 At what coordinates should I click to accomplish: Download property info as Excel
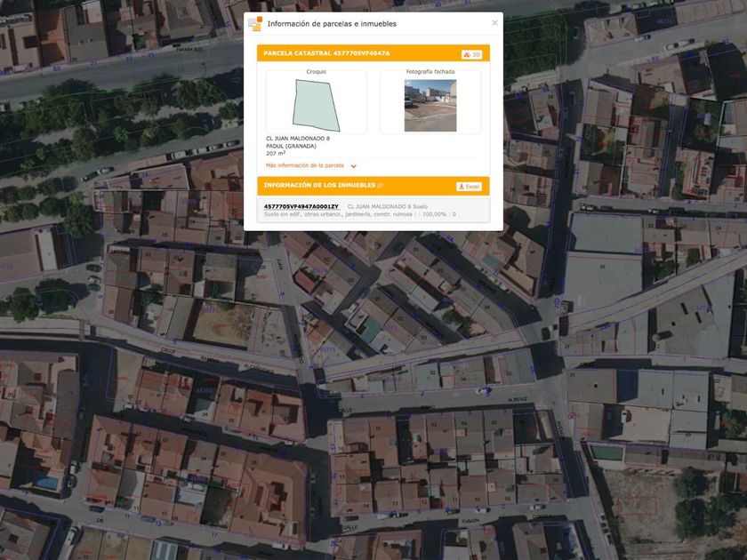pos(469,187)
